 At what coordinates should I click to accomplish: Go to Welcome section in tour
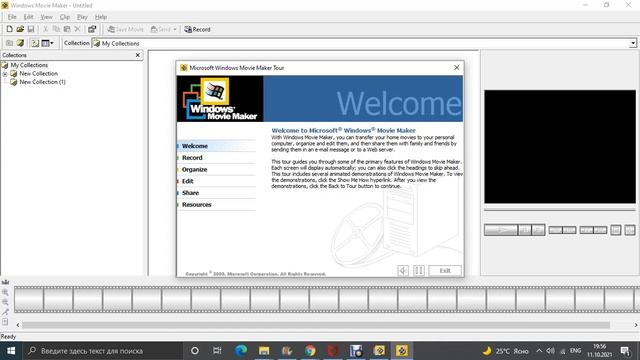pyautogui.click(x=216, y=146)
